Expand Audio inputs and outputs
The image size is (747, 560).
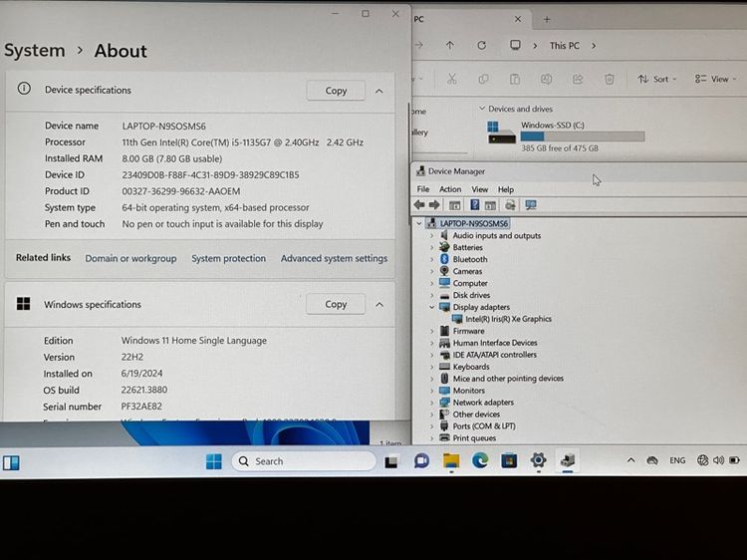(x=431, y=235)
